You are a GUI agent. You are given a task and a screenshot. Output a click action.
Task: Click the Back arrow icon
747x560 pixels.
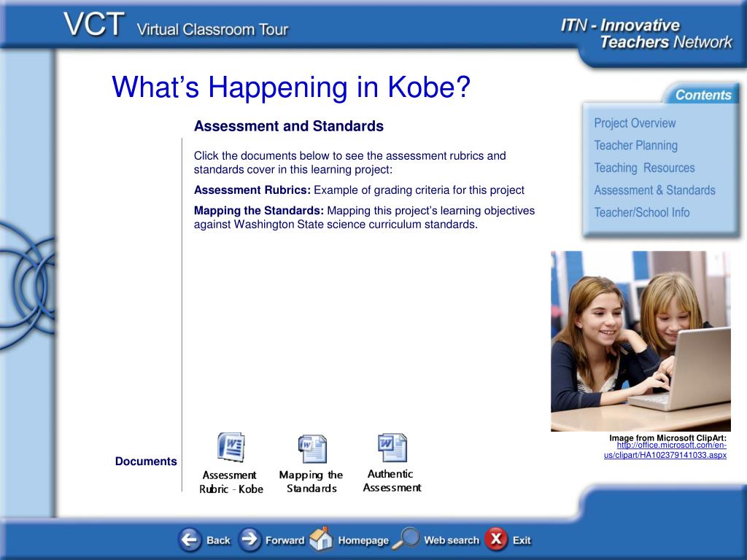coord(190,540)
